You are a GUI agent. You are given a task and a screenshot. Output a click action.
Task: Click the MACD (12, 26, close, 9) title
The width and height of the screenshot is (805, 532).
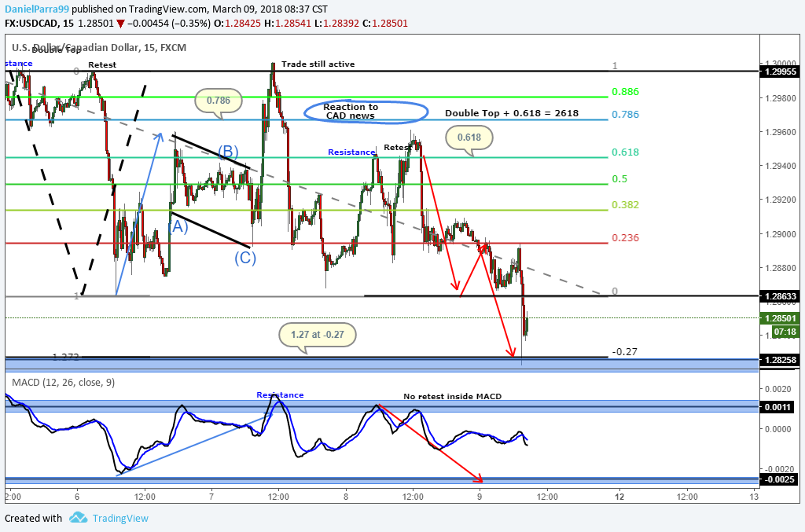tap(63, 383)
